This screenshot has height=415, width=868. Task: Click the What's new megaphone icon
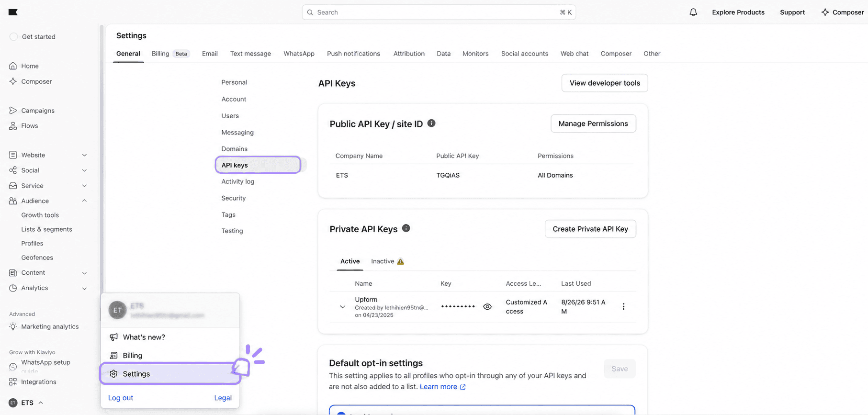click(113, 337)
